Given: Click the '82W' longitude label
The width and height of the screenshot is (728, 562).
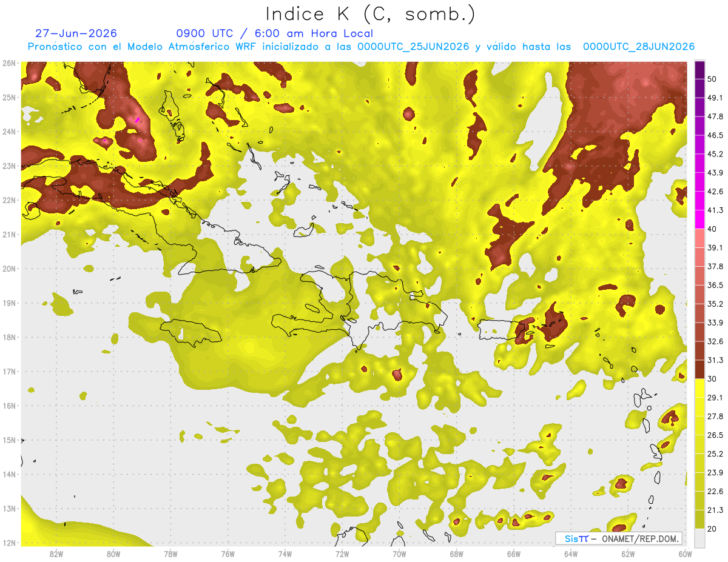Looking at the screenshot, I should coord(56,554).
